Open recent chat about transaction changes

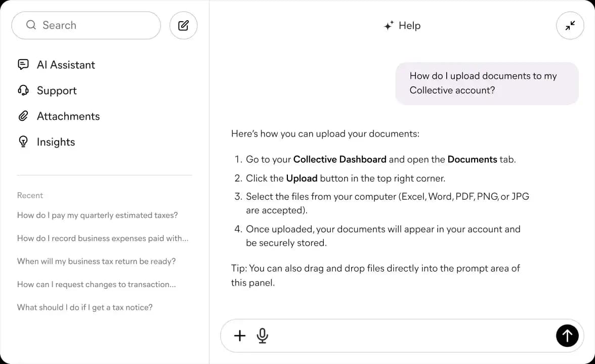click(97, 284)
